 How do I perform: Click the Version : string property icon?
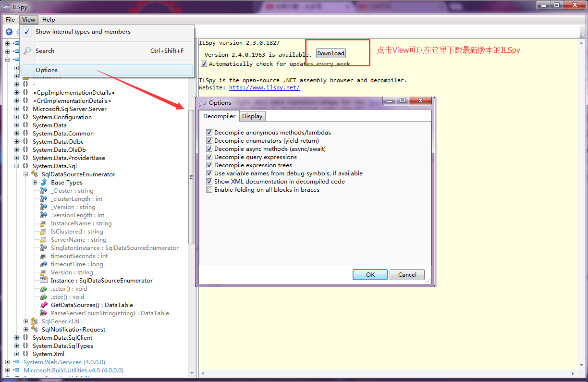[44, 272]
